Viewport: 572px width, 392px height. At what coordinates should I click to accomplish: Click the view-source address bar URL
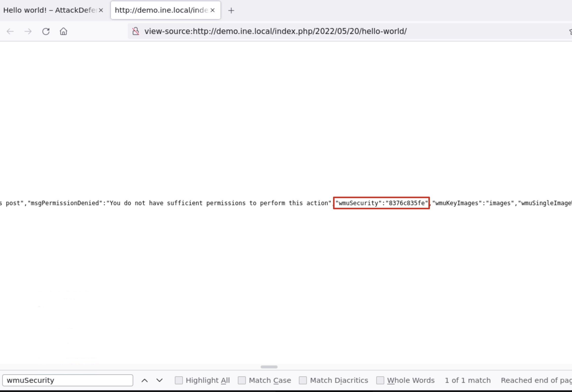275,31
